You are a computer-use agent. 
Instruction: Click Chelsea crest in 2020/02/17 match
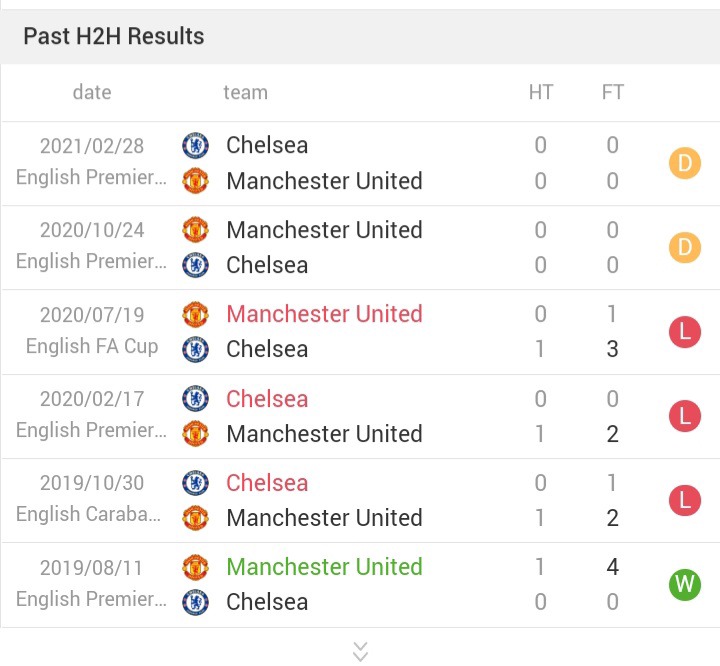pyautogui.click(x=195, y=398)
